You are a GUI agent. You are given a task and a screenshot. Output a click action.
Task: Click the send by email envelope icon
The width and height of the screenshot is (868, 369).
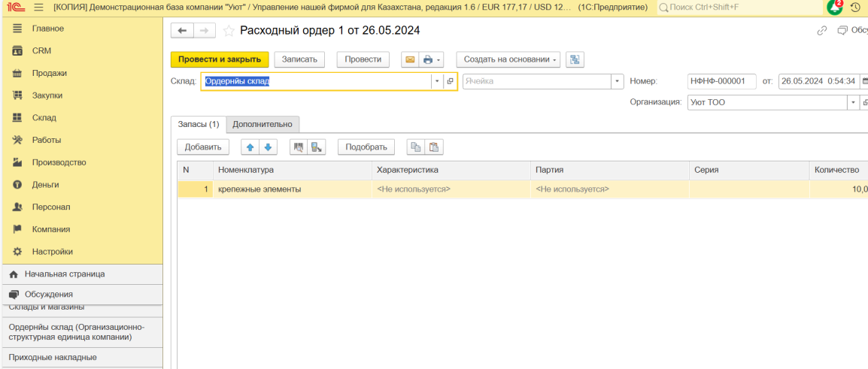tap(410, 59)
